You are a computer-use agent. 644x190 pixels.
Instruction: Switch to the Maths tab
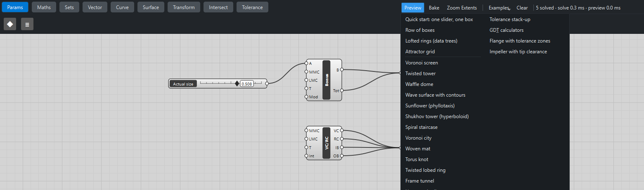[44, 7]
